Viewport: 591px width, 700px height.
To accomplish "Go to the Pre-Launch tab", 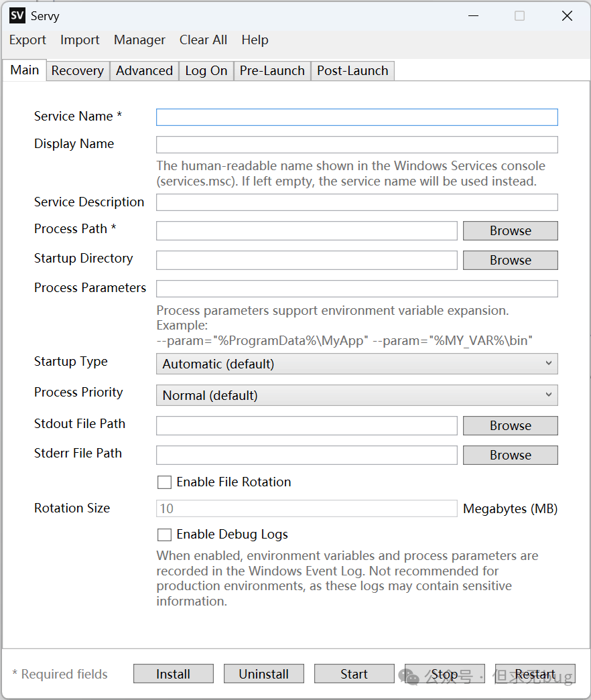I will (272, 71).
